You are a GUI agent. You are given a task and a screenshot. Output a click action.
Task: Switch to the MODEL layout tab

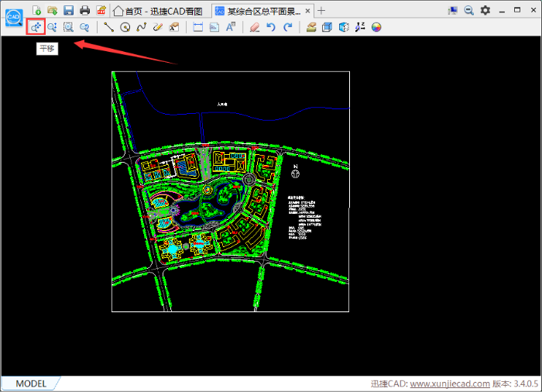coord(31,383)
